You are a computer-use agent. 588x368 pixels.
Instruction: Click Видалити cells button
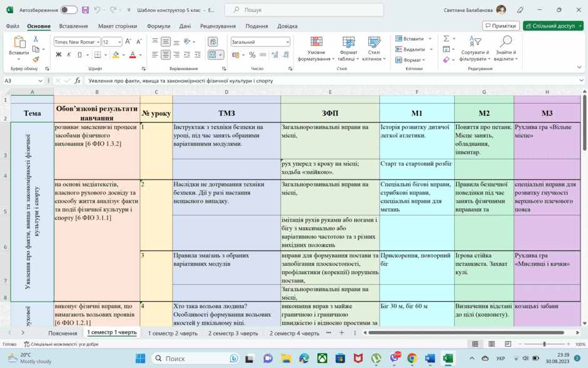tap(410, 49)
